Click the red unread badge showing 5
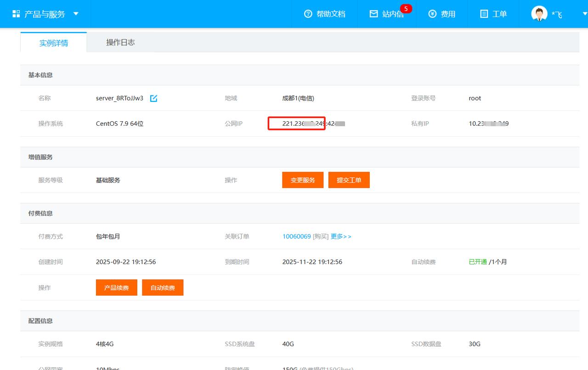This screenshot has width=588, height=370. click(406, 8)
